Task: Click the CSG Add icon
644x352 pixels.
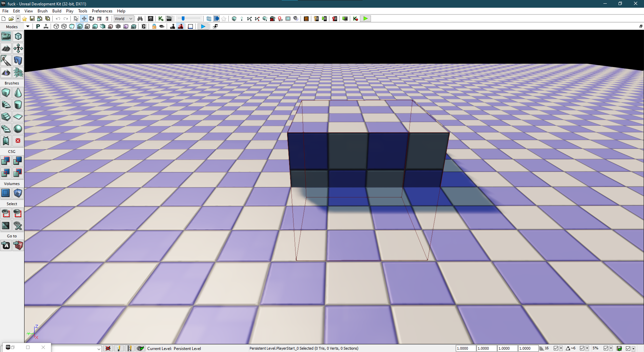Action: (6, 161)
